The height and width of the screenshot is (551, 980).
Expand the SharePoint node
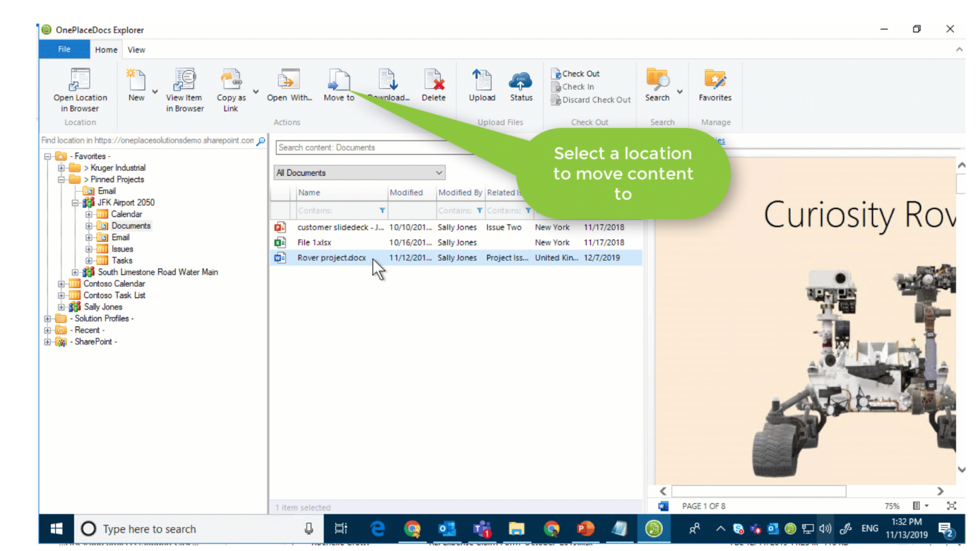point(47,342)
